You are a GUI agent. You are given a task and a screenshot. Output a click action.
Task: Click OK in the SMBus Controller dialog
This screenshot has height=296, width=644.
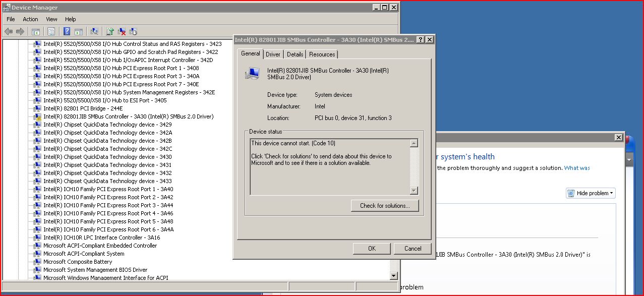tap(372, 249)
